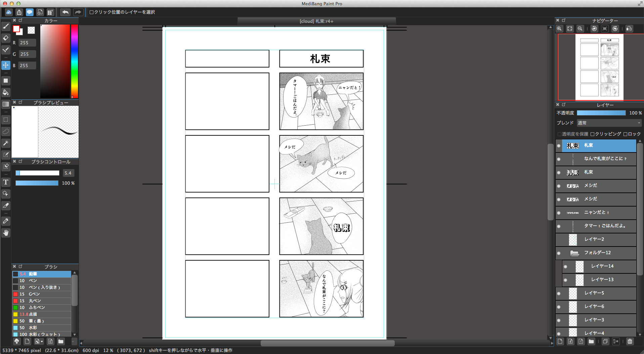Delete layer with trash icon

[x=630, y=342]
